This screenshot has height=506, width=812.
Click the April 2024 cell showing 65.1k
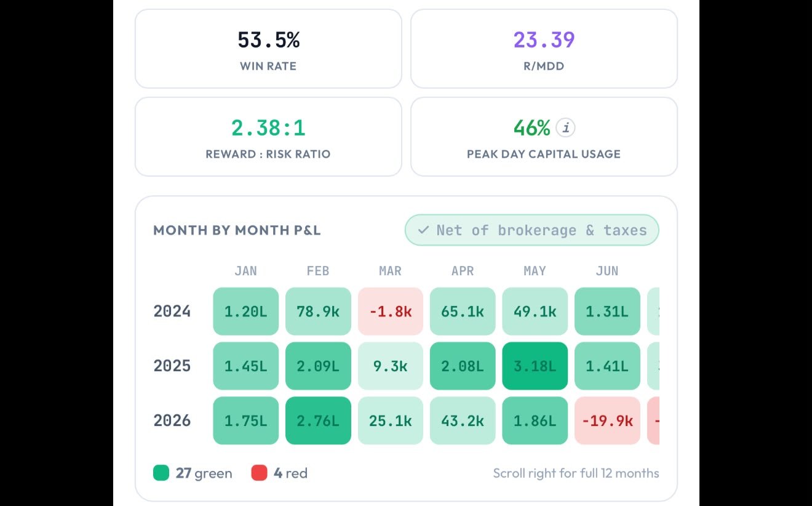463,311
